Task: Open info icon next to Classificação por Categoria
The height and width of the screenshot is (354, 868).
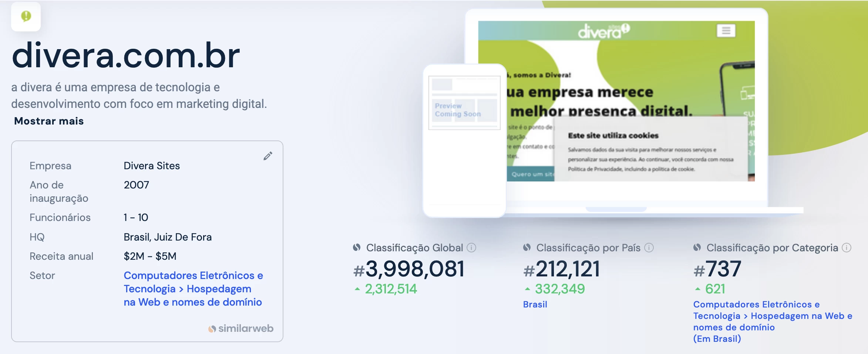Action: 847,248
